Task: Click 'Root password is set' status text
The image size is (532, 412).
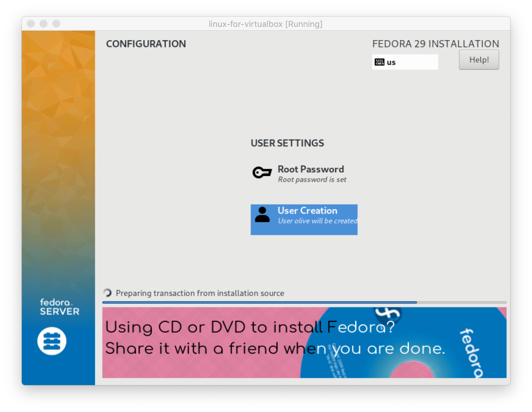Action: coord(312,180)
